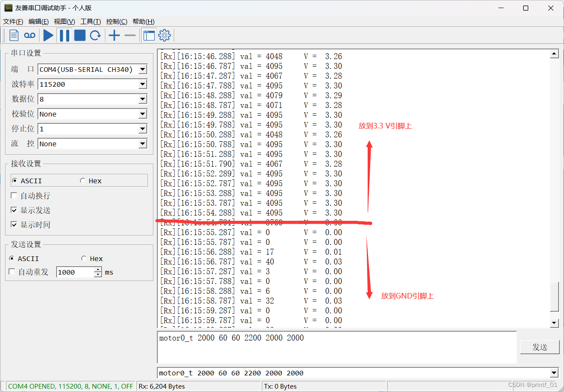
Task: Open the 视图(V) menu
Action: pyautogui.click(x=65, y=22)
